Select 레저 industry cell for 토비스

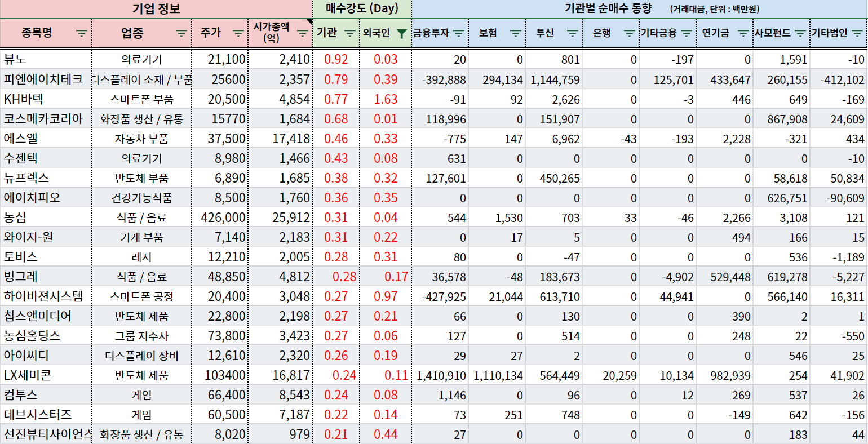pyautogui.click(x=141, y=257)
